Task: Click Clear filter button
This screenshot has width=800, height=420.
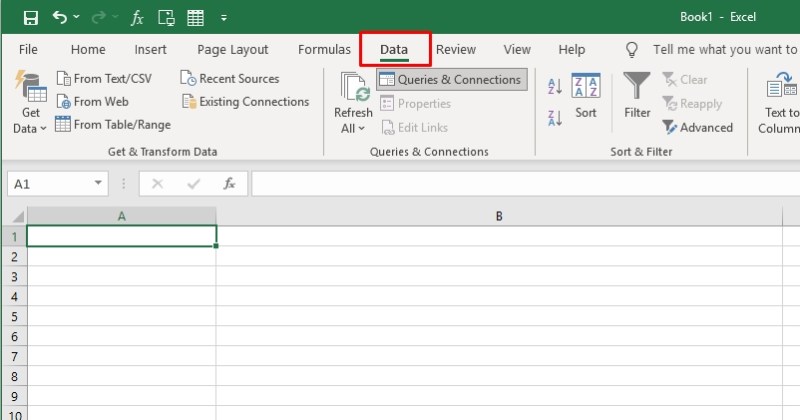Action: (684, 80)
